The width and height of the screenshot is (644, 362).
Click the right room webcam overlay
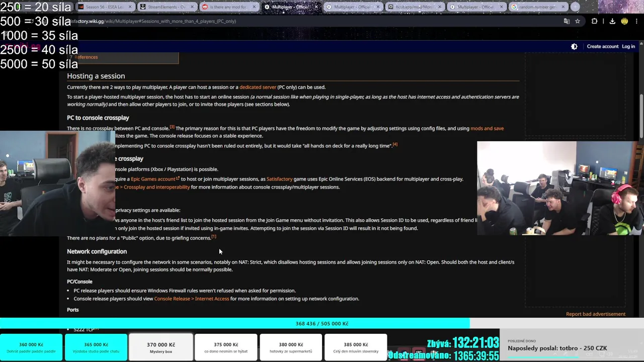(x=560, y=188)
